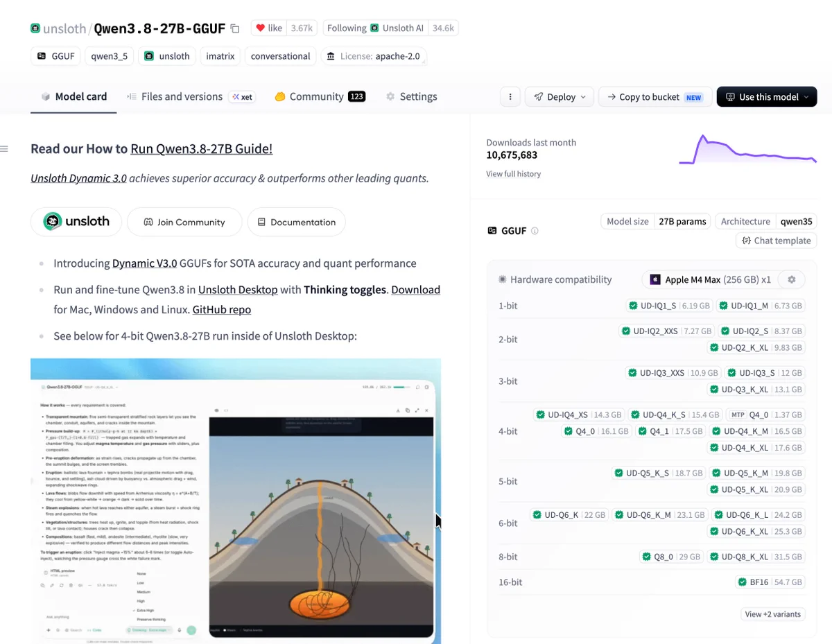This screenshot has height=644, width=832.
Task: Select the BF16 54.7 GB quant
Action: point(771,582)
